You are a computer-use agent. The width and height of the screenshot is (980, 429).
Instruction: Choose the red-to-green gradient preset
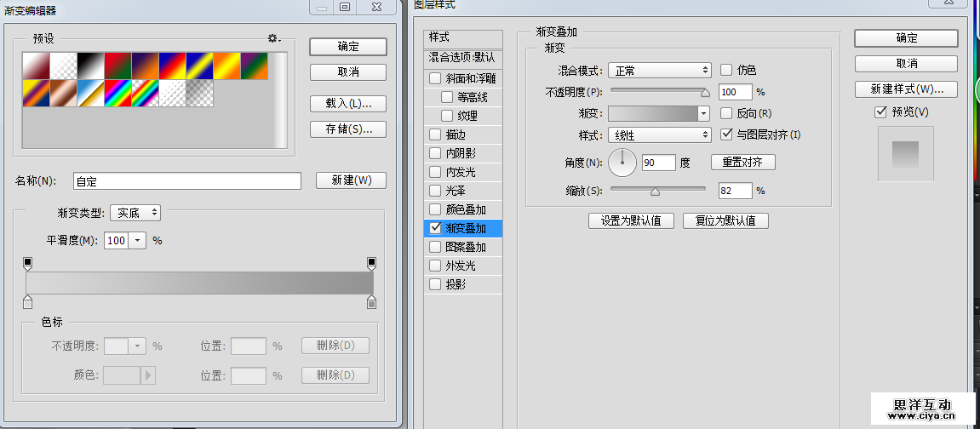coord(117,66)
